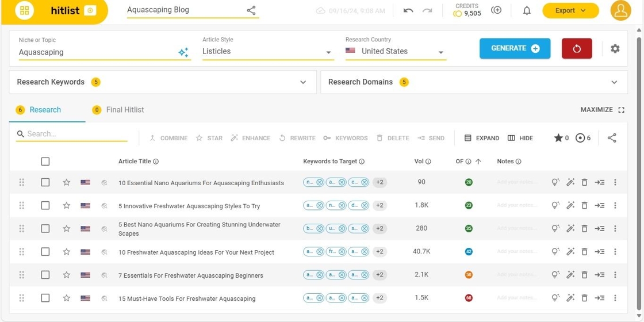
Task: Click the undo arrow in top bar
Action: click(x=408, y=10)
